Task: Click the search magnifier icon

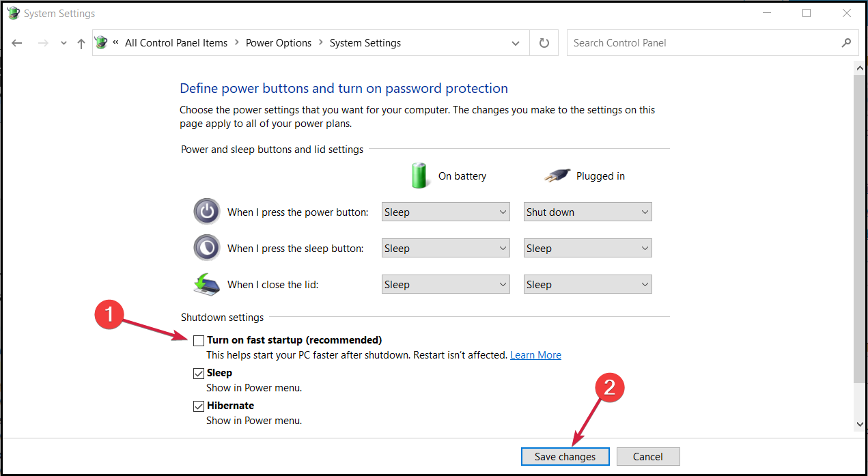Action: (846, 43)
